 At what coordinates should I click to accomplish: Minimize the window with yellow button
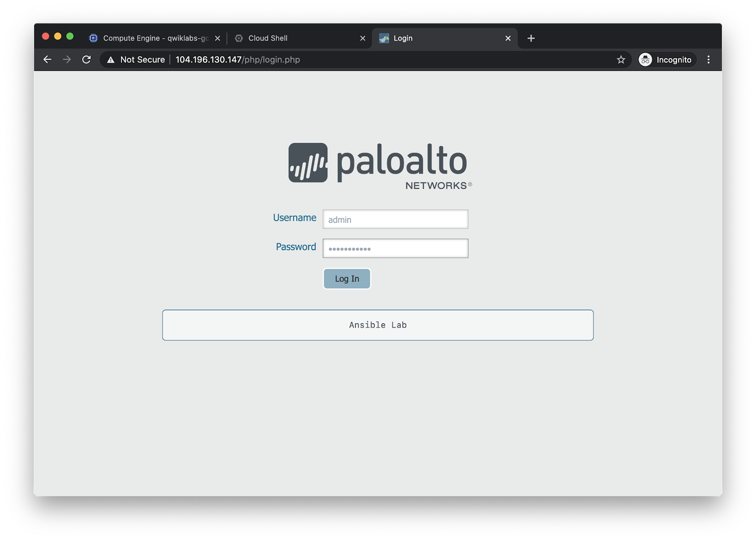click(58, 36)
